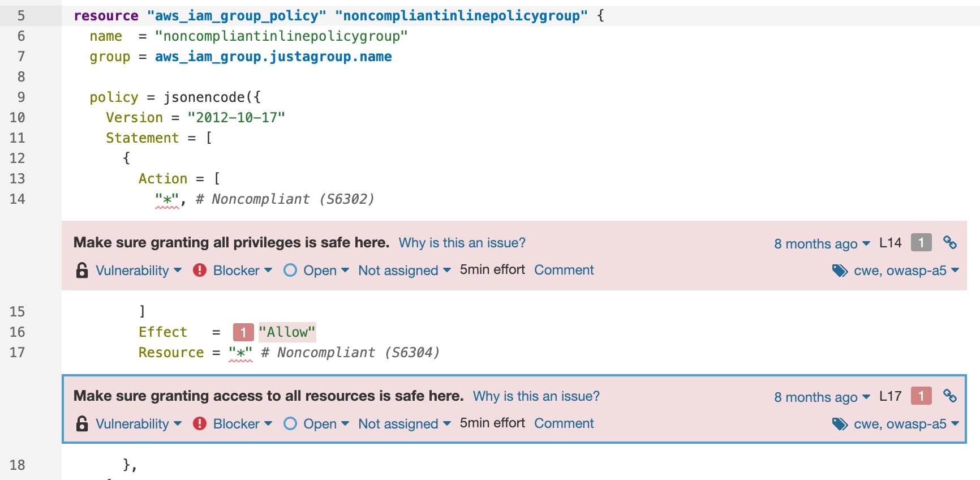Open Vulnerability type menu on the first issue
The width and height of the screenshot is (980, 480).
pos(138,271)
